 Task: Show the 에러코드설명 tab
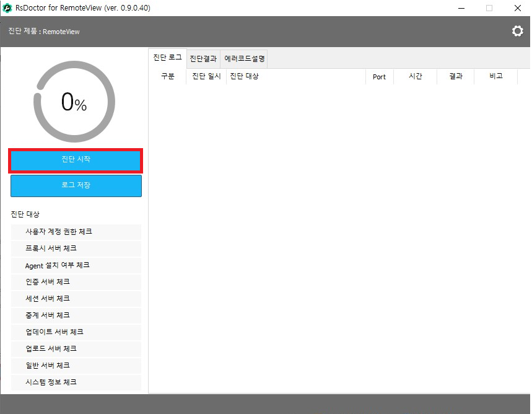pos(244,59)
